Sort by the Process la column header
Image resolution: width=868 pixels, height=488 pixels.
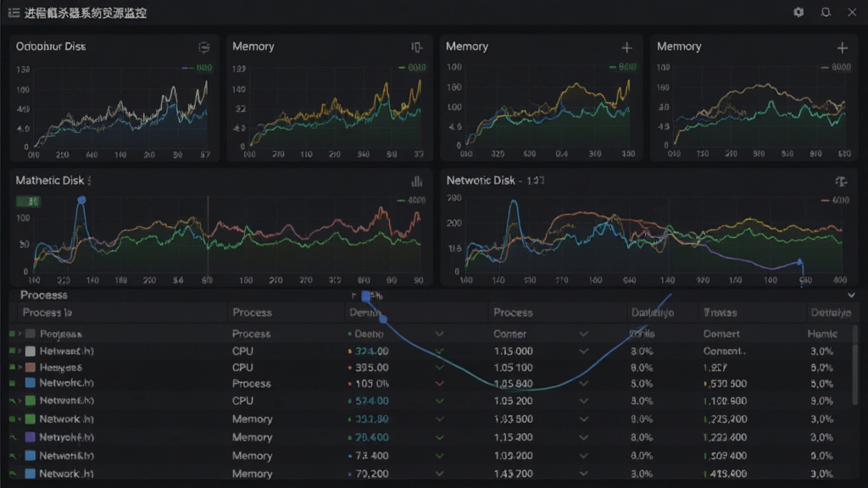(x=47, y=313)
